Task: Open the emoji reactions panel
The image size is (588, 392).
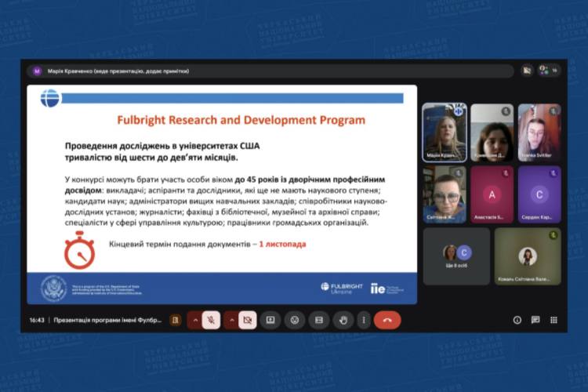Action: (x=294, y=320)
